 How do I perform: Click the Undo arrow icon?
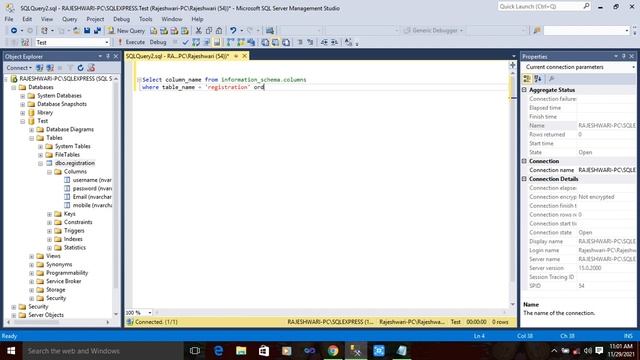click(x=233, y=31)
